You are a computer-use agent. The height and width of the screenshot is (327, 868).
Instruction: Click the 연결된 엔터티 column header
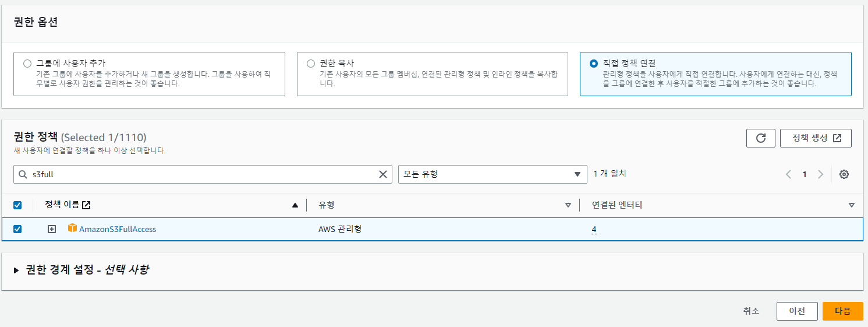coord(617,205)
